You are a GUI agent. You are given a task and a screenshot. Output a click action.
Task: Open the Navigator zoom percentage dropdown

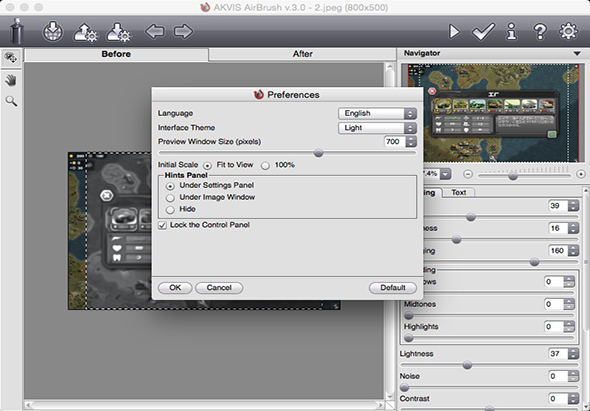pos(446,174)
